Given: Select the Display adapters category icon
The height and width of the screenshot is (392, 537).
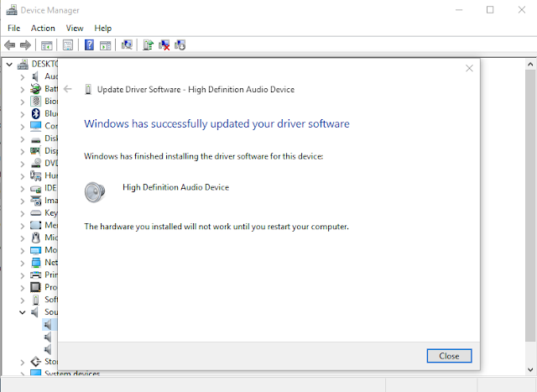Looking at the screenshot, I should (35, 151).
